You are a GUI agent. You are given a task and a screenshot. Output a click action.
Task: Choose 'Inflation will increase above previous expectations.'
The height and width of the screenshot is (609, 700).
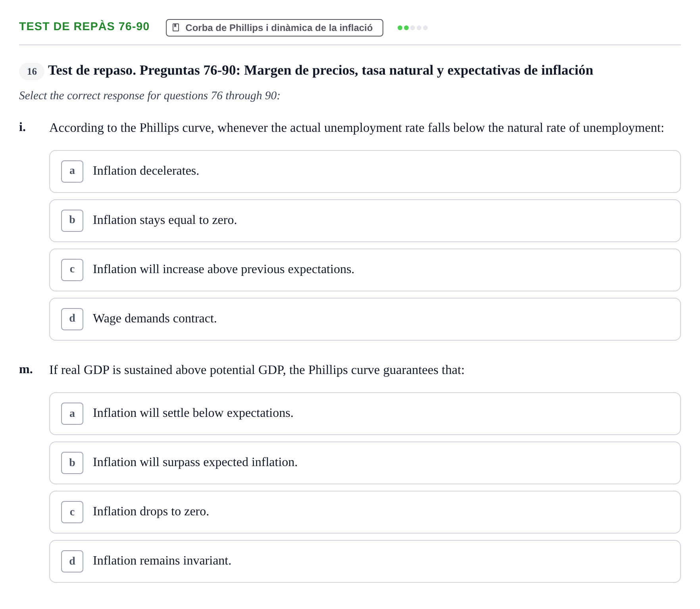click(x=365, y=270)
